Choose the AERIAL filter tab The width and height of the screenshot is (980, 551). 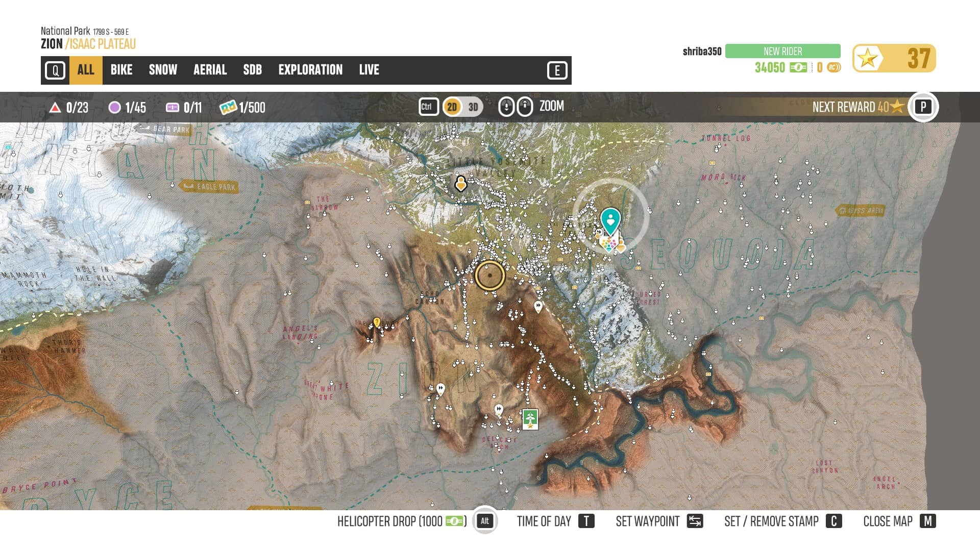click(210, 70)
